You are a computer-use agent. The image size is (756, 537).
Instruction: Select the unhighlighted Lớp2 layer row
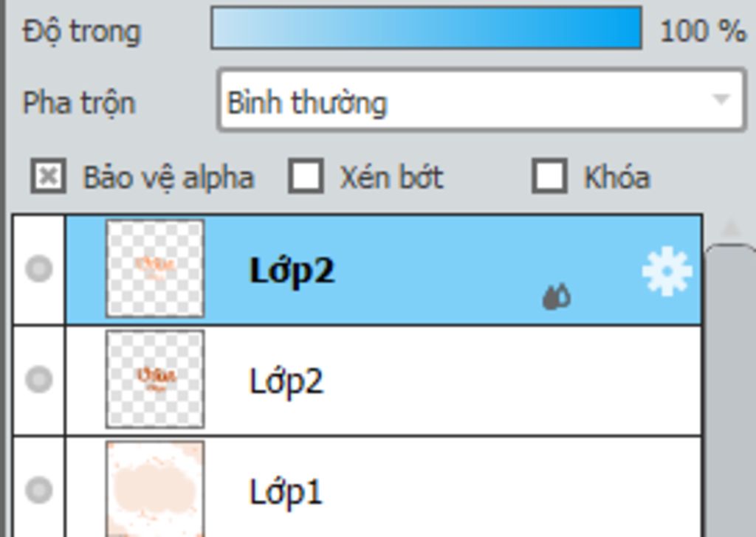[x=383, y=380]
